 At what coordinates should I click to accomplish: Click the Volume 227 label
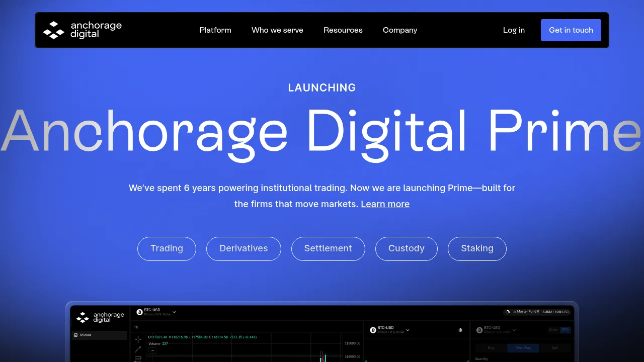click(158, 344)
